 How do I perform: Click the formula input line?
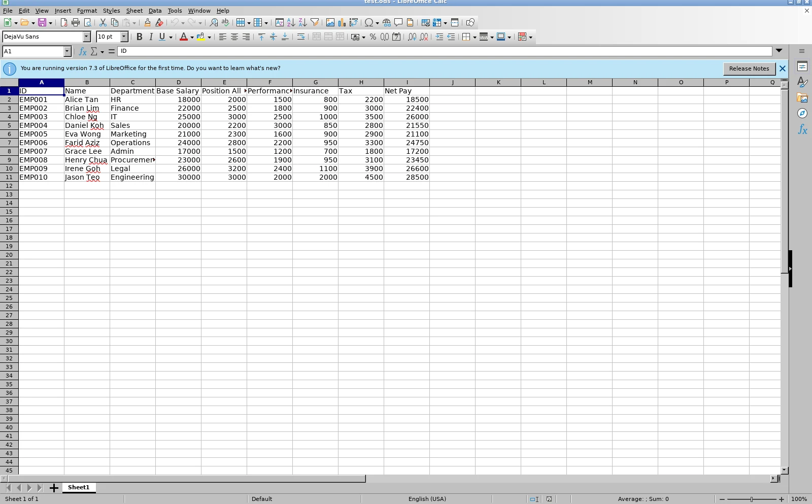445,51
